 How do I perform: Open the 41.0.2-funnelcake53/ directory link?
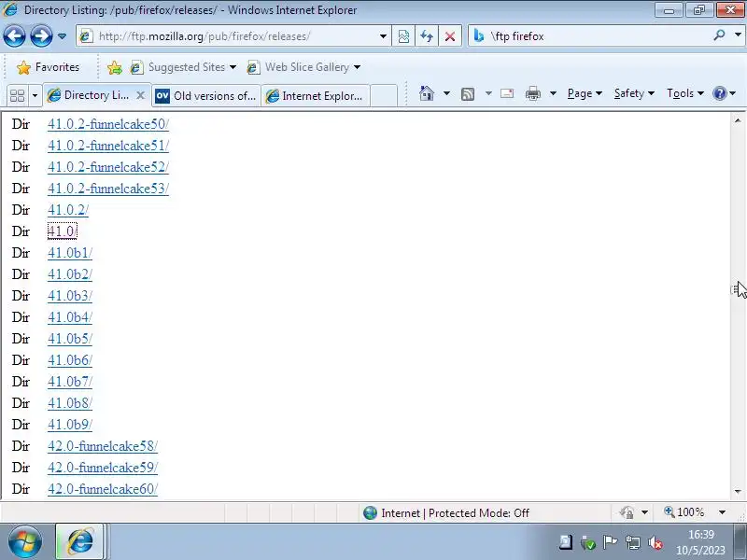coord(108,189)
